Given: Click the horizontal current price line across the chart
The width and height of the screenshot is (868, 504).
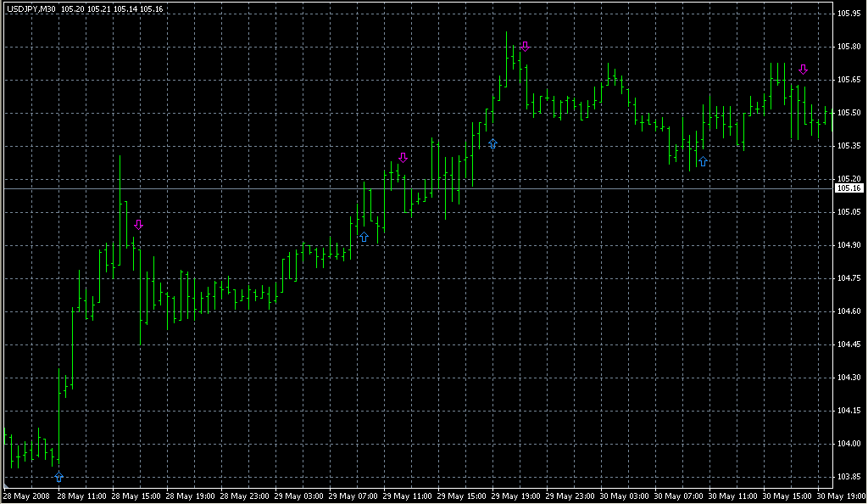Looking at the screenshot, I should coord(419,189).
